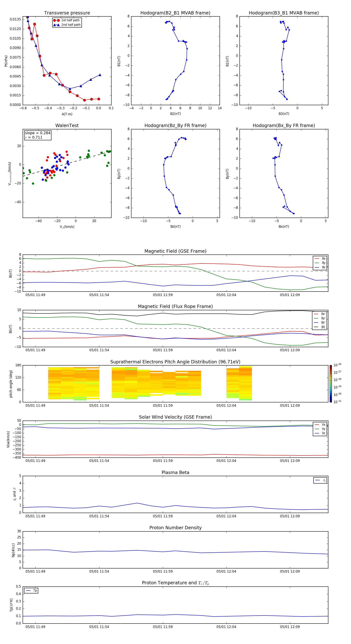
Task: Click the Transverse pressure plot title
Action: click(67, 13)
